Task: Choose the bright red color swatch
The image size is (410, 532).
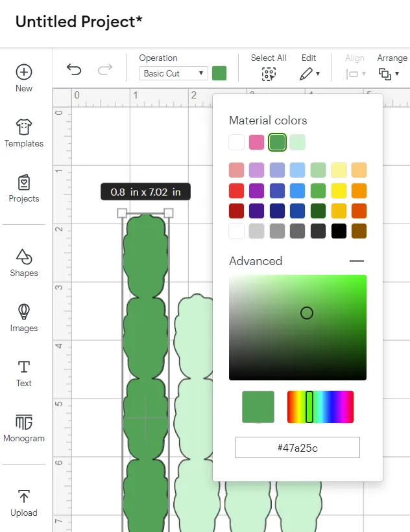Action: [x=236, y=191]
